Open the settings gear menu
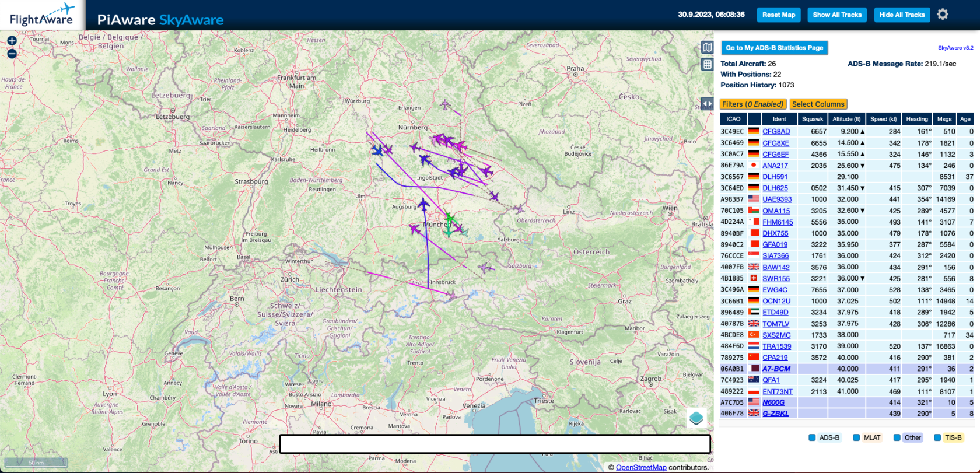Image resolution: width=980 pixels, height=473 pixels. 943,14
